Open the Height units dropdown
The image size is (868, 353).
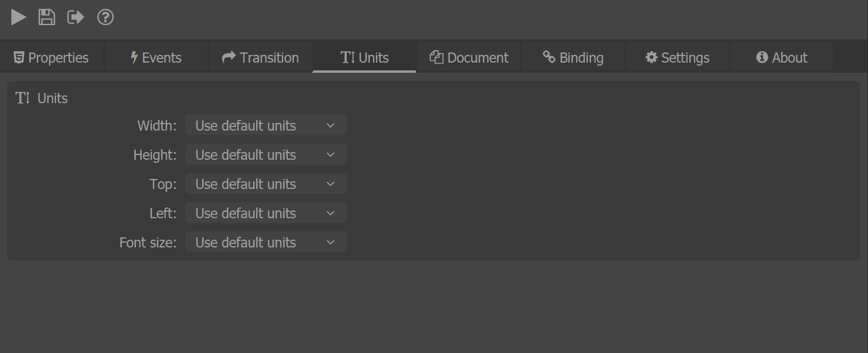point(266,154)
